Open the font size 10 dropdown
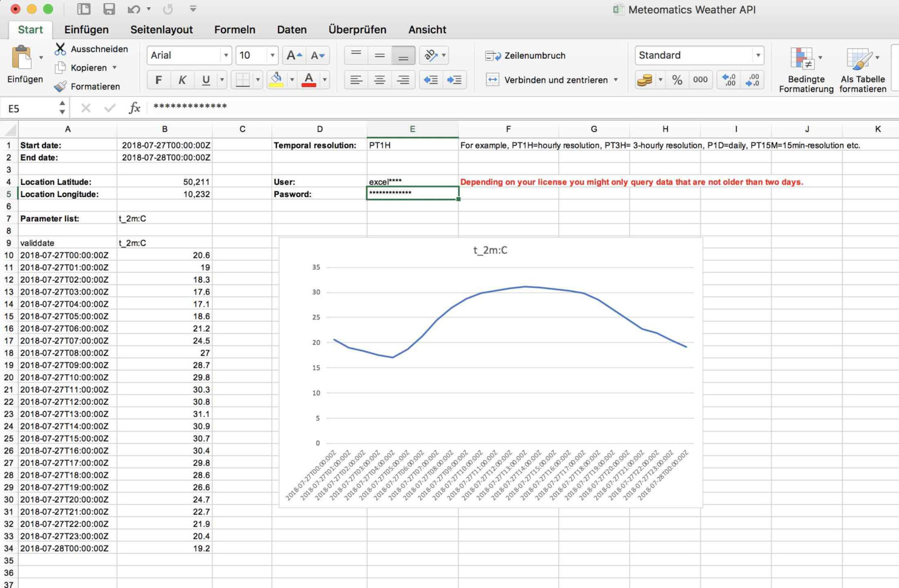The height and width of the screenshot is (588, 899). (x=272, y=55)
